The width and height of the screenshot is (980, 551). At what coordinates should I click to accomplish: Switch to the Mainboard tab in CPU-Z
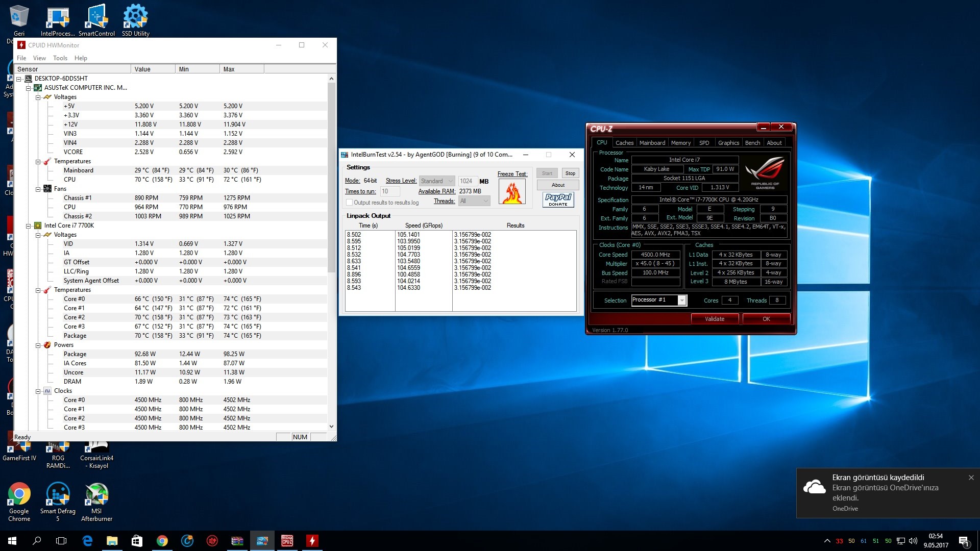[652, 143]
